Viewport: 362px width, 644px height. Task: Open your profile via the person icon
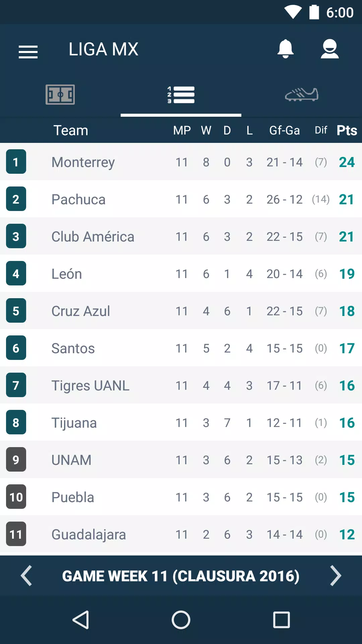[330, 49]
